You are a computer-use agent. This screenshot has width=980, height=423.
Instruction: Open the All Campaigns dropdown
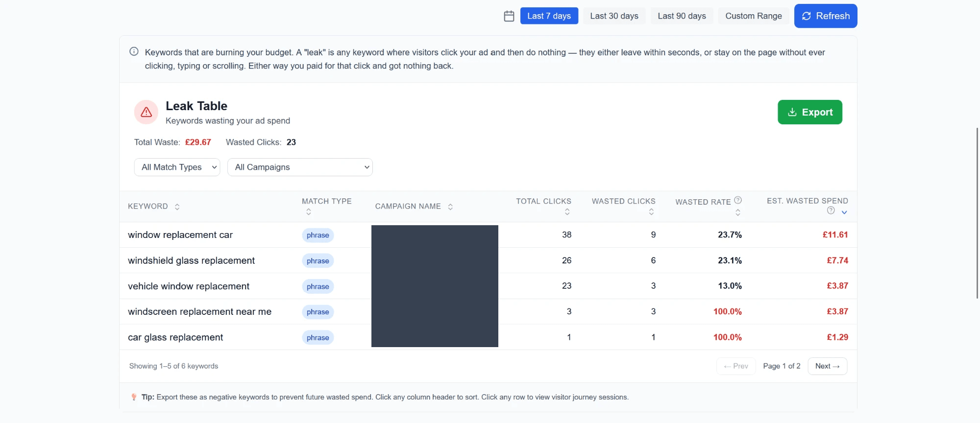tap(300, 167)
